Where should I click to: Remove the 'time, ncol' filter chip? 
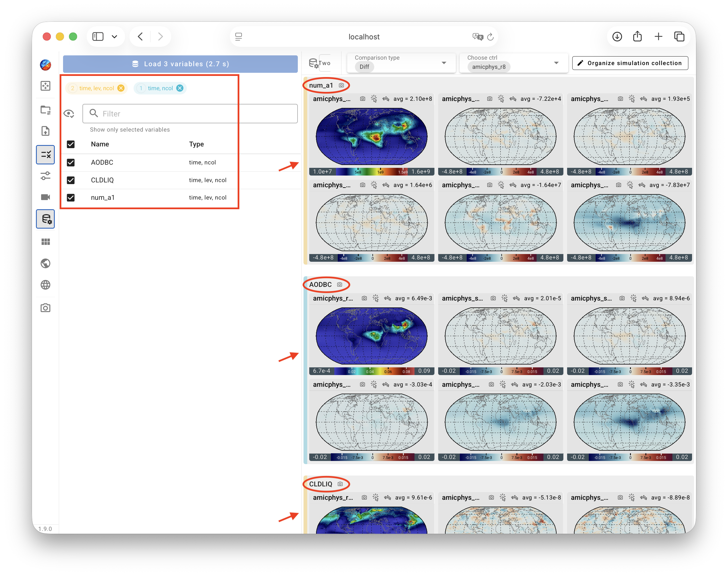point(180,88)
